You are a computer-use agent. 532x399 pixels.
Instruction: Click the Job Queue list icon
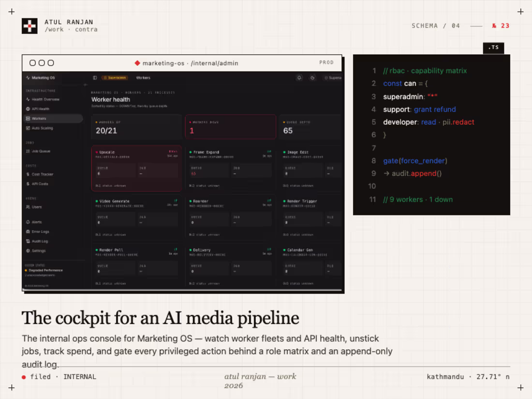pyautogui.click(x=28, y=151)
